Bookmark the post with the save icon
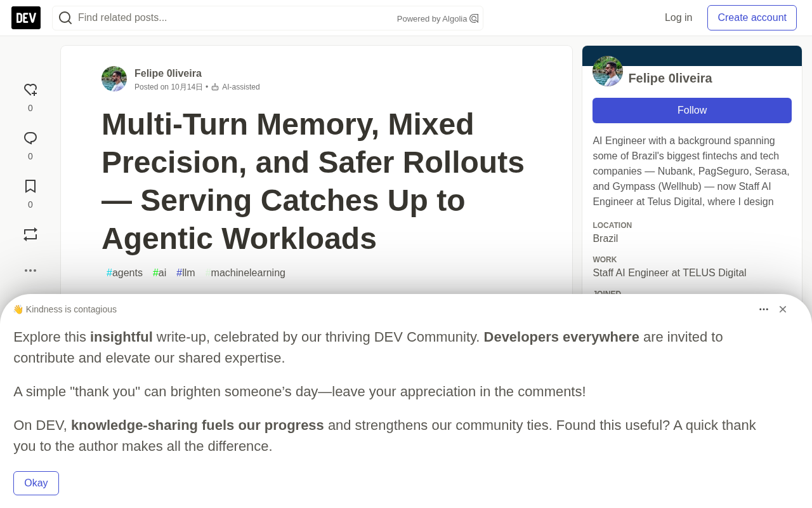Image resolution: width=812 pixels, height=508 pixels. (30, 186)
